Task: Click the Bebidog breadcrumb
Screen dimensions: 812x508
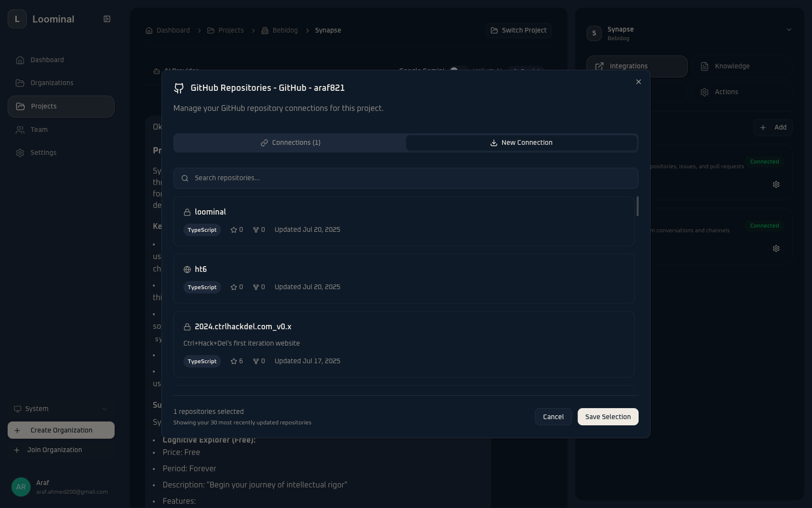Action: (279, 30)
